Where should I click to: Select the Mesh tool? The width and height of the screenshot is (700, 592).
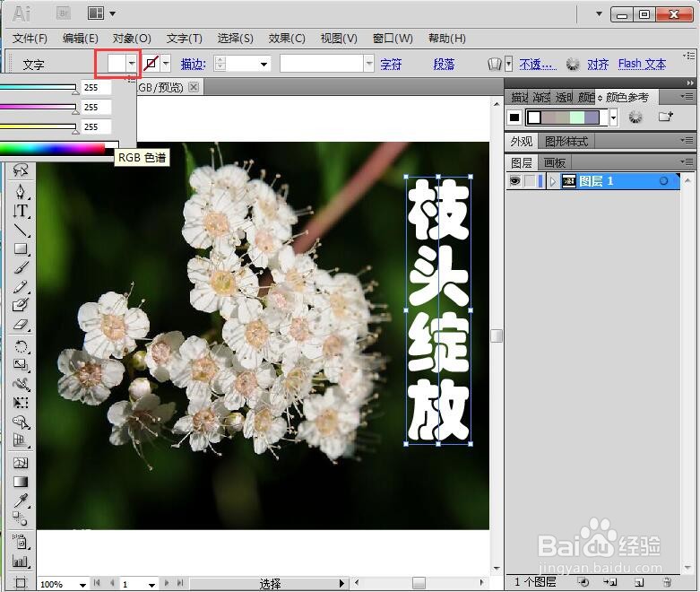(21, 463)
